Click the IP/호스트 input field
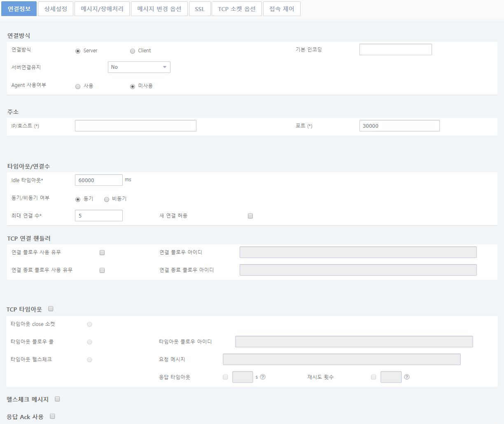Viewport: 504px width, 424px height. click(x=135, y=126)
